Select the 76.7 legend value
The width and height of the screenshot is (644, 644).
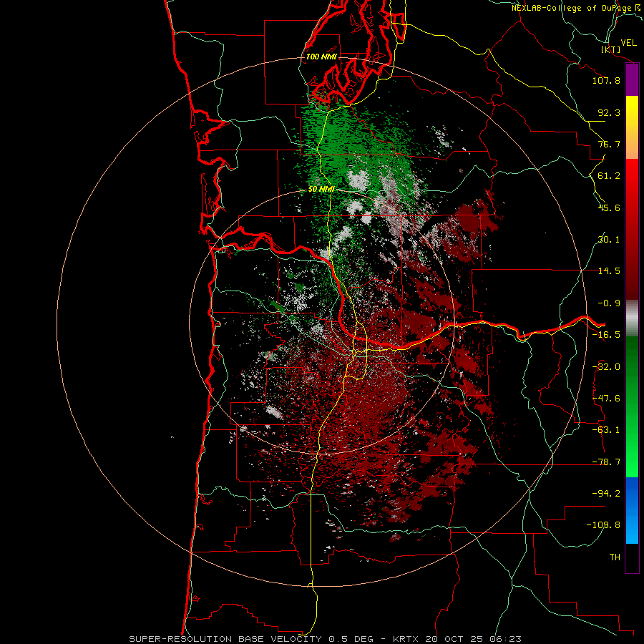click(x=609, y=144)
